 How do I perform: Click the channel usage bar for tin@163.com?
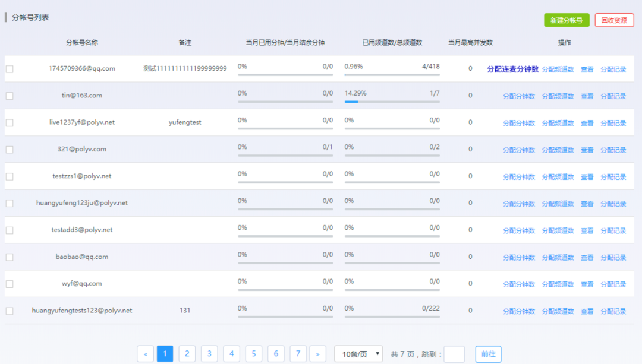pyautogui.click(x=392, y=102)
